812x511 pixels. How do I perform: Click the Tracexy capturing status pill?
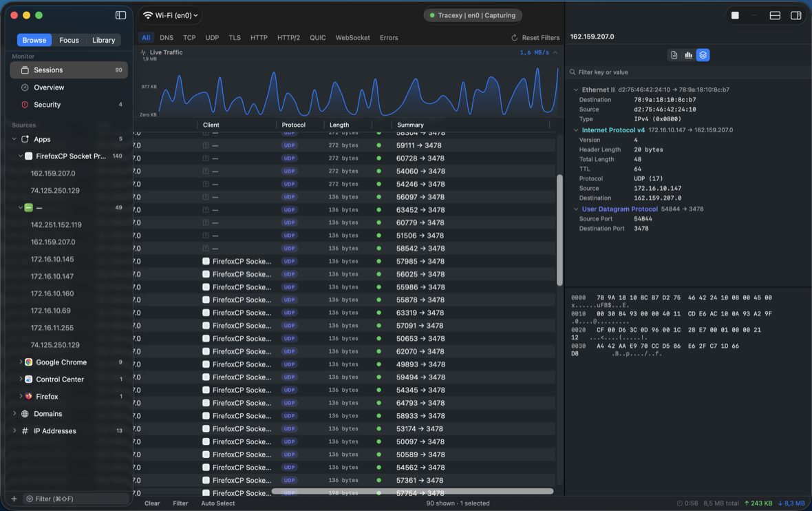[473, 15]
